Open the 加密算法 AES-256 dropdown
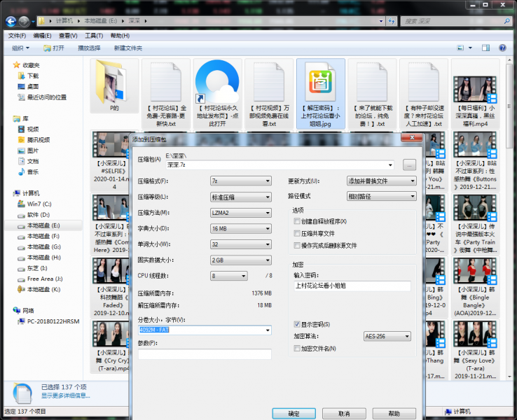The width and height of the screenshot is (517, 420). 387,337
